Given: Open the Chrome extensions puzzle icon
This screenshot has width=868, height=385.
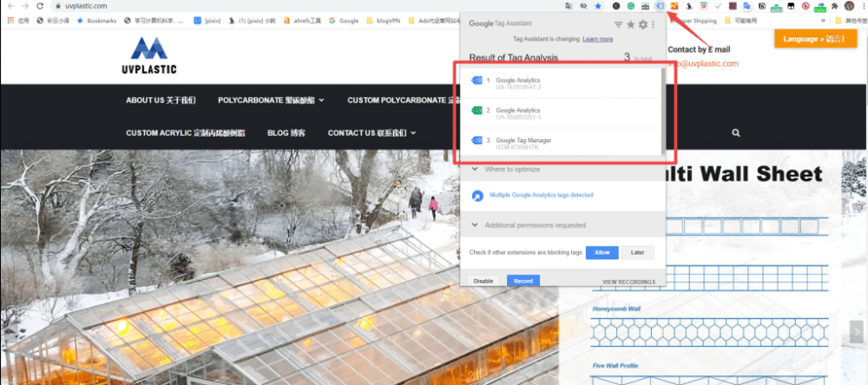Looking at the screenshot, I should 835,5.
